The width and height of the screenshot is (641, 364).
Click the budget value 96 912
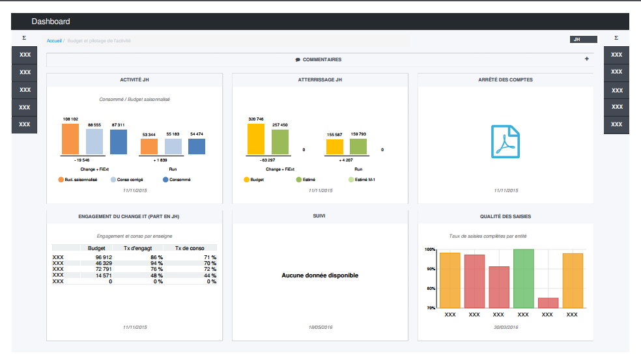[104, 257]
